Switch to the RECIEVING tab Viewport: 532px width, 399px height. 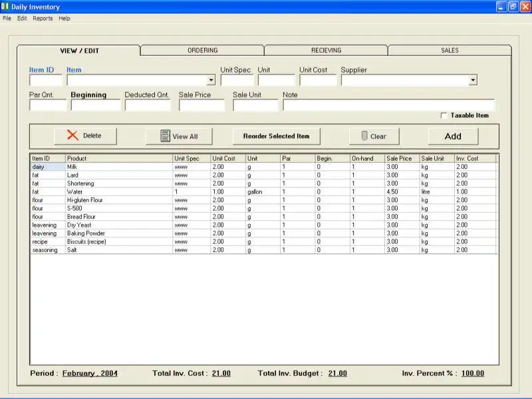coord(326,51)
